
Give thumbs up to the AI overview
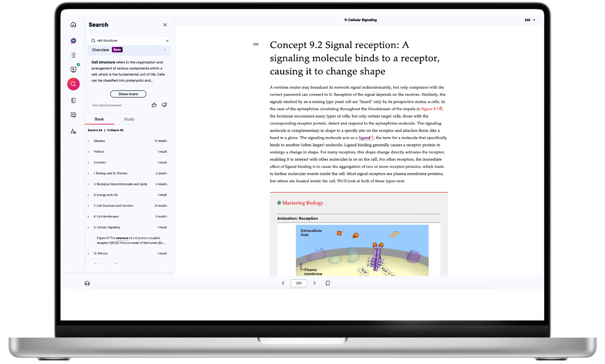pos(154,105)
